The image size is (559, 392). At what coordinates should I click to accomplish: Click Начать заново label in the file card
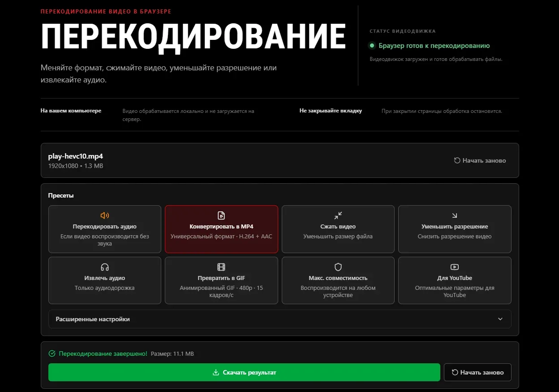[484, 160]
